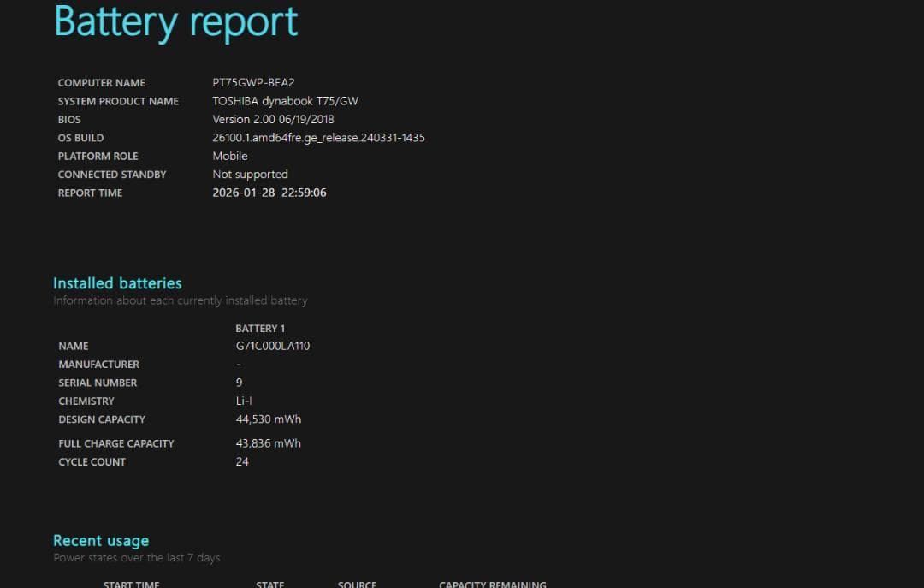This screenshot has height=588, width=924.
Task: Click the CONNECTED STANDBY Not supported text
Action: [x=250, y=174]
